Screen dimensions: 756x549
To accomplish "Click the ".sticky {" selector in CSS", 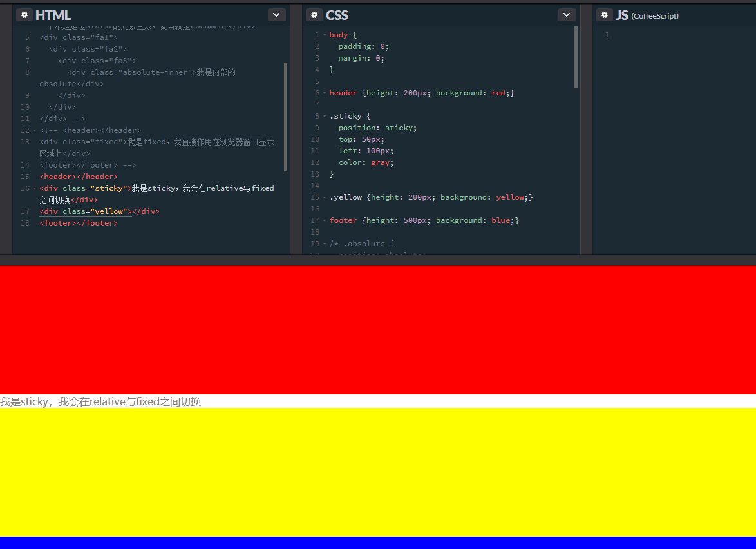I will pos(350,116).
